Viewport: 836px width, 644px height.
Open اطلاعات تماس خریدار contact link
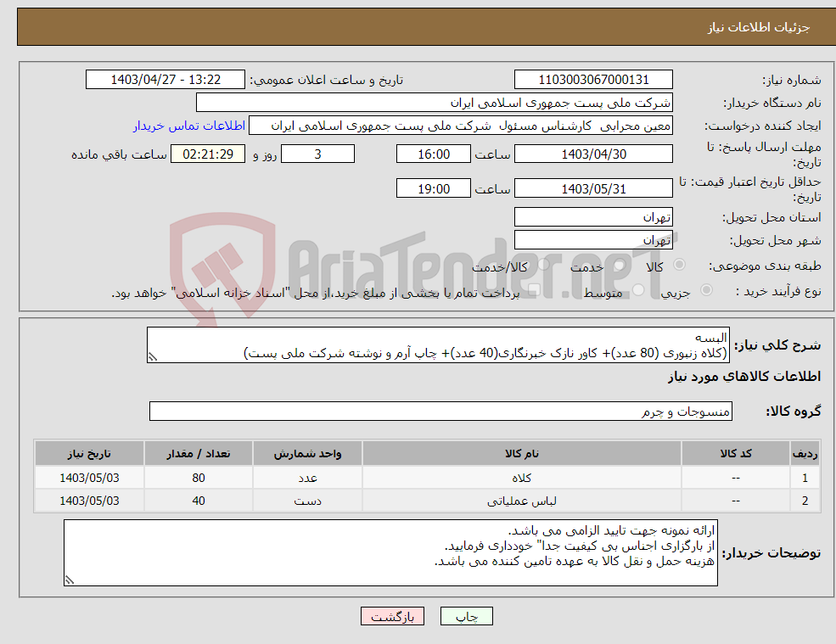[189, 126]
